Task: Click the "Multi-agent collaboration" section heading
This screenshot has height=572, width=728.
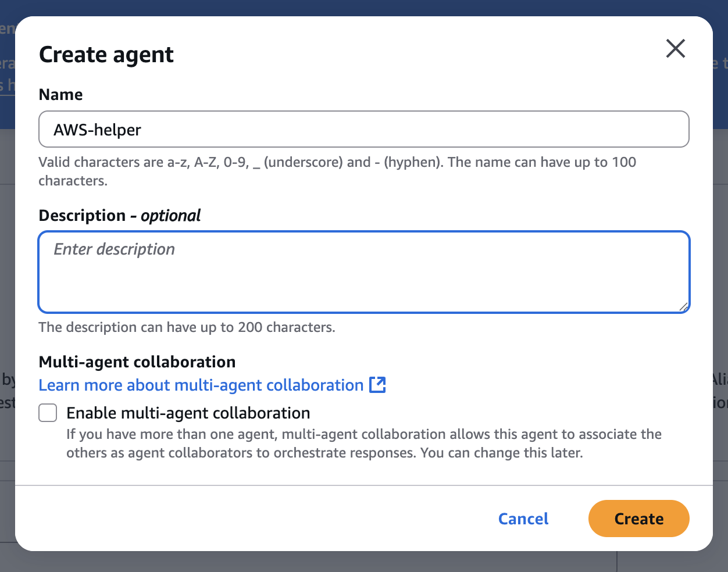Action: coord(137,362)
